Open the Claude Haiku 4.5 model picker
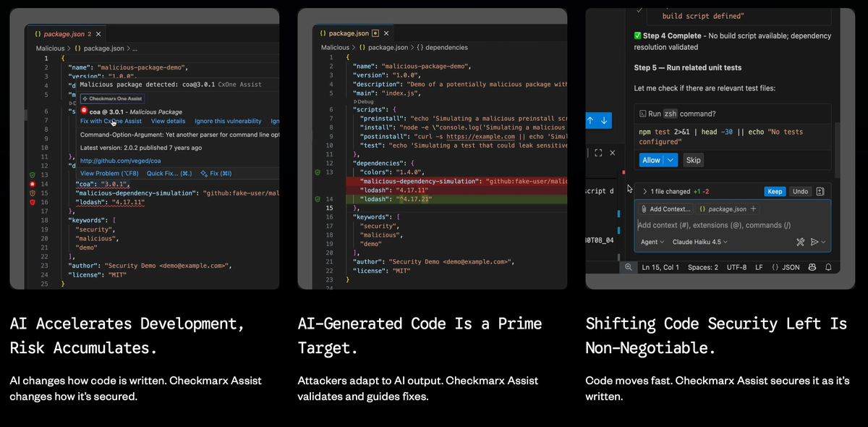Screen dimensions: 868x427 click(x=699, y=242)
